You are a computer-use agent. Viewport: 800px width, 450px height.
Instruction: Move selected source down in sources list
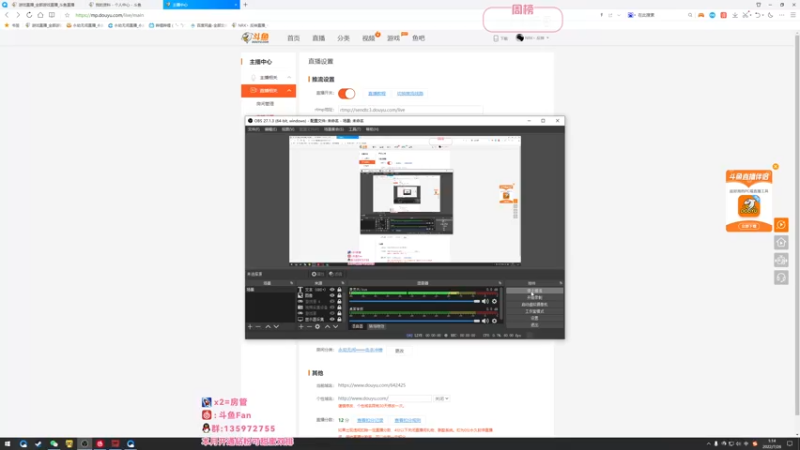coord(335,327)
